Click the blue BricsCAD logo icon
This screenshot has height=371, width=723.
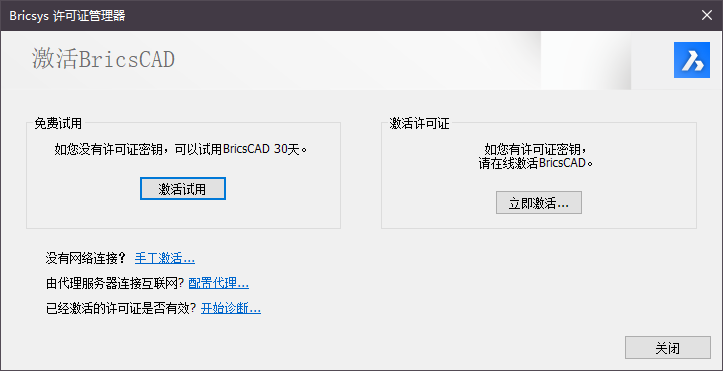(692, 60)
